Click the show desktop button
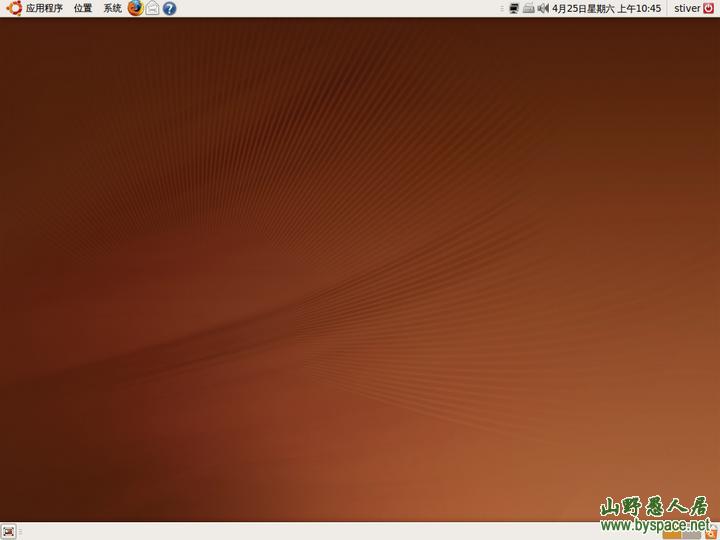720x540 pixels. (8, 532)
